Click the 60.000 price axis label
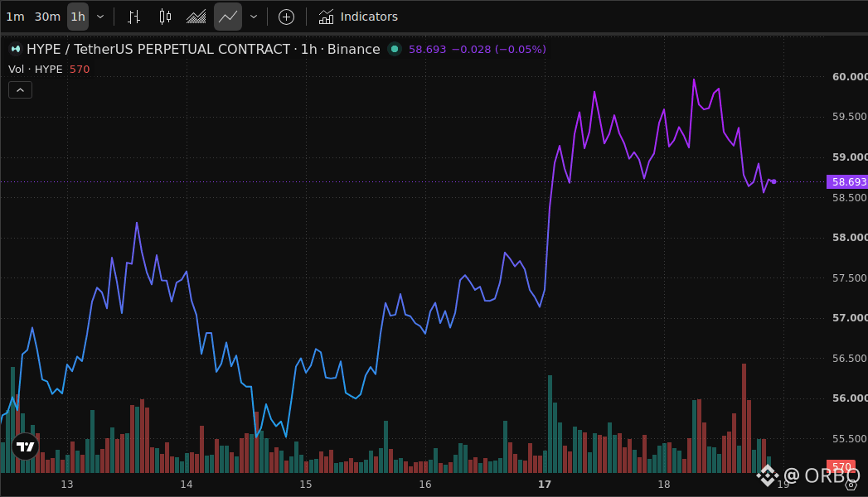 tap(850, 77)
